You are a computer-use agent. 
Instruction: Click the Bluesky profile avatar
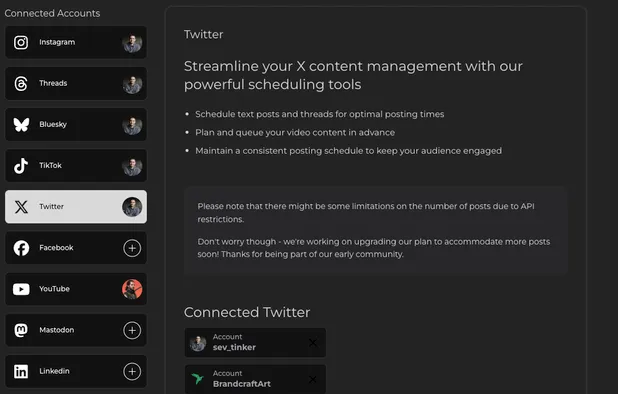pos(132,125)
